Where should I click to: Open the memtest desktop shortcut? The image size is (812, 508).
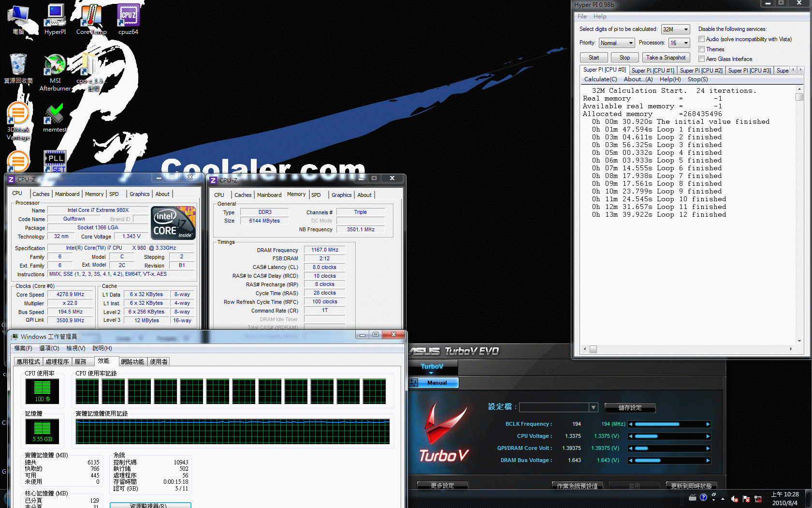point(55,118)
